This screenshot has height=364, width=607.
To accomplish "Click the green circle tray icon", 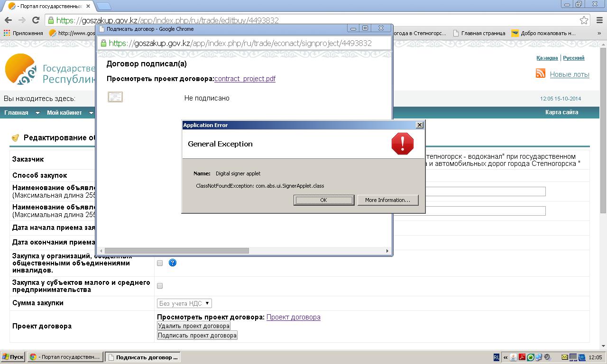I will pos(531,357).
